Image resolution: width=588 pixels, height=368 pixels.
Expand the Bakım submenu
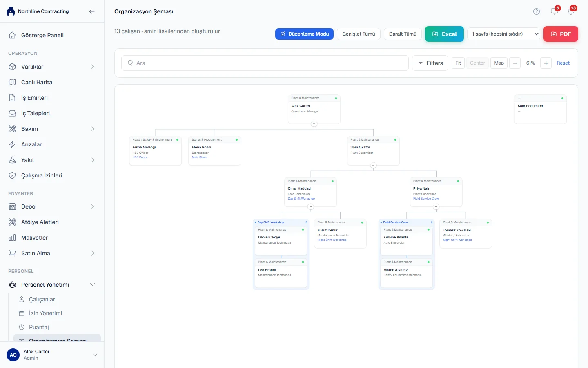(93, 129)
